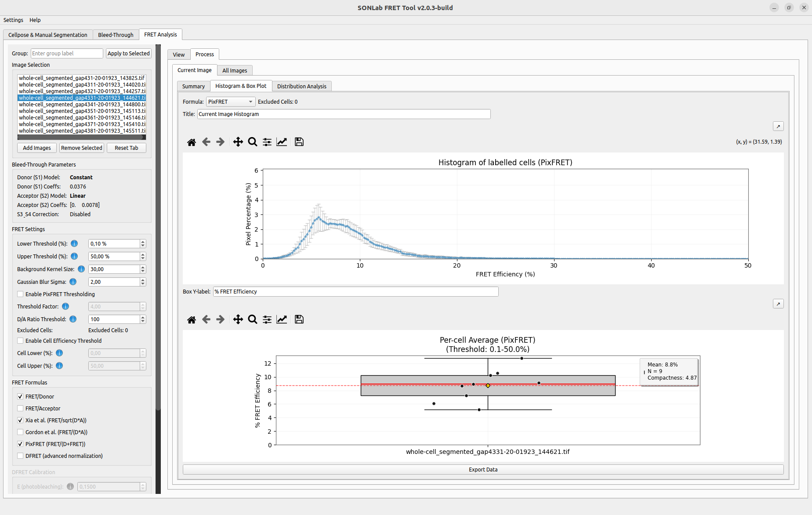Click the left panel vertical scrollbar

point(158,228)
